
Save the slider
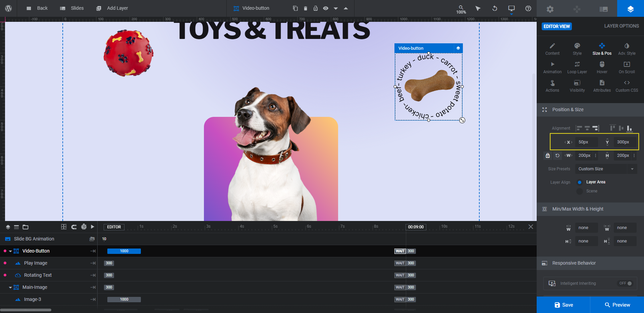click(x=563, y=305)
